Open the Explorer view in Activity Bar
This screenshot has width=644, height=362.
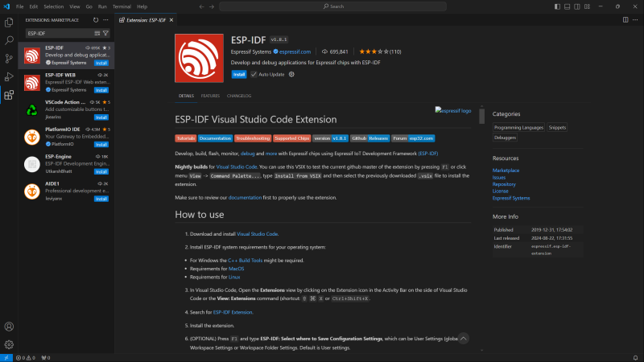(9, 23)
